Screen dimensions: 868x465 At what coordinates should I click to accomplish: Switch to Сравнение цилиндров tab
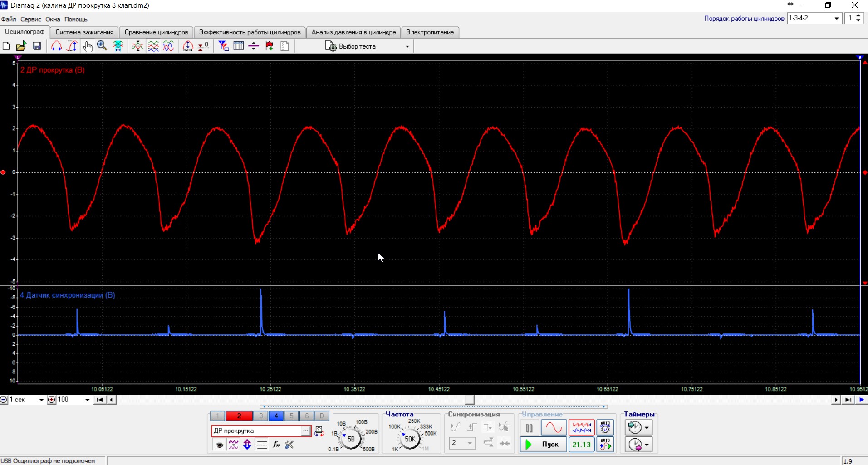pyautogui.click(x=157, y=32)
